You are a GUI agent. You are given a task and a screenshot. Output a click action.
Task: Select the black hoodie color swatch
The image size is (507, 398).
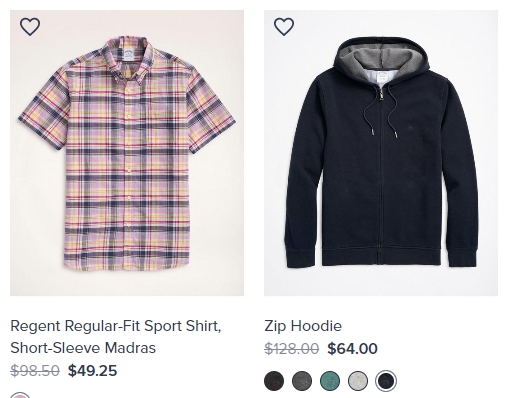point(274,381)
